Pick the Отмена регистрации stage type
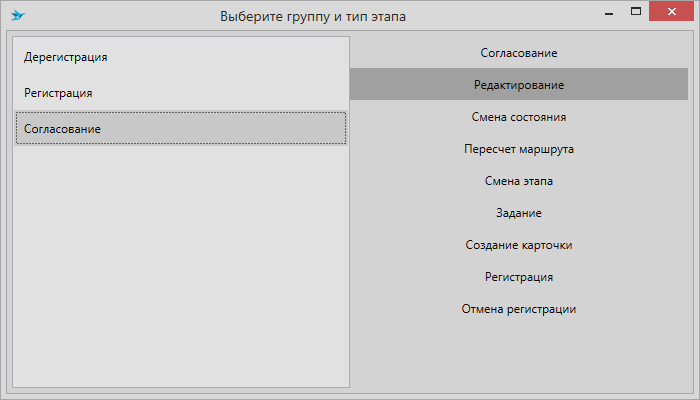The width and height of the screenshot is (700, 400). click(519, 309)
